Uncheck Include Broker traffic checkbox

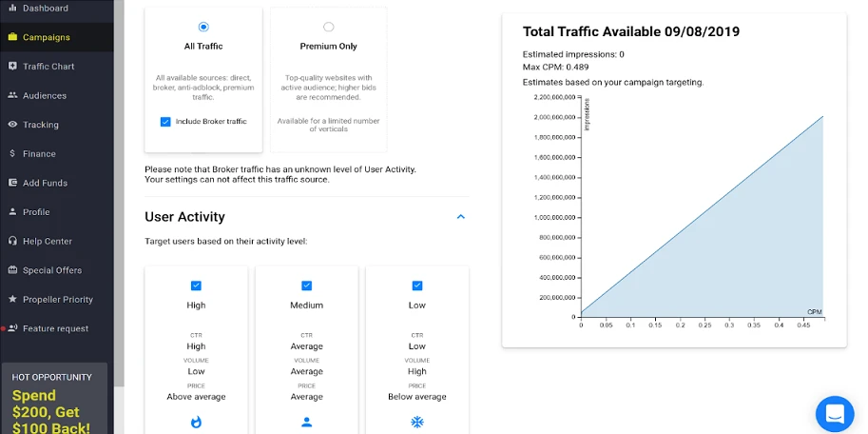click(165, 122)
